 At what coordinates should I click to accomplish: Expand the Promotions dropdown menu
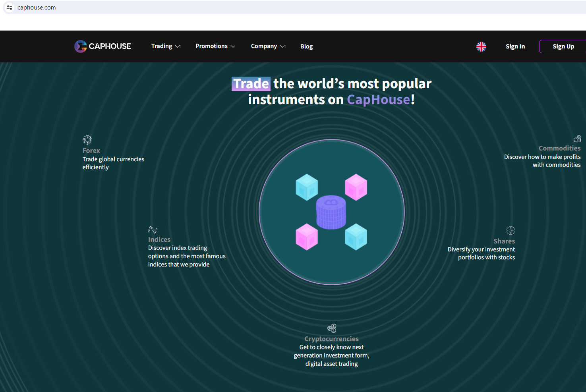coord(215,46)
